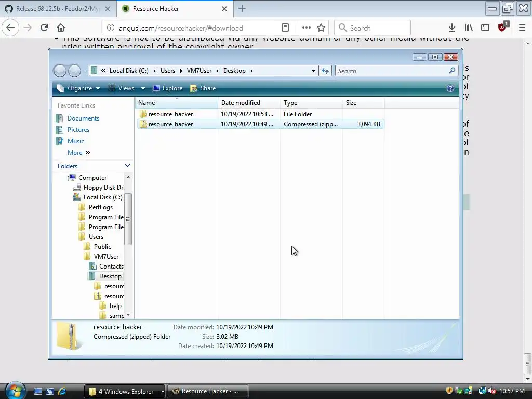This screenshot has height=399, width=532.
Task: Open Music favorite link
Action: 75,141
